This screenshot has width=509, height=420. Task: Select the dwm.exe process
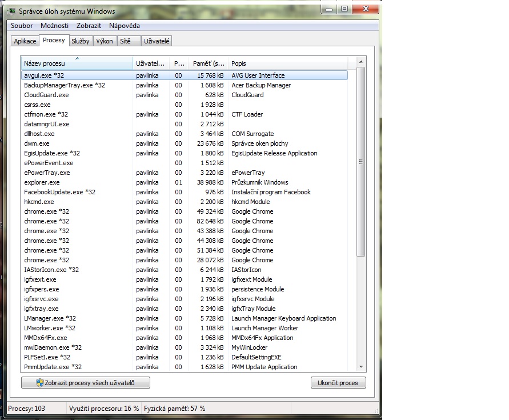pos(185,143)
